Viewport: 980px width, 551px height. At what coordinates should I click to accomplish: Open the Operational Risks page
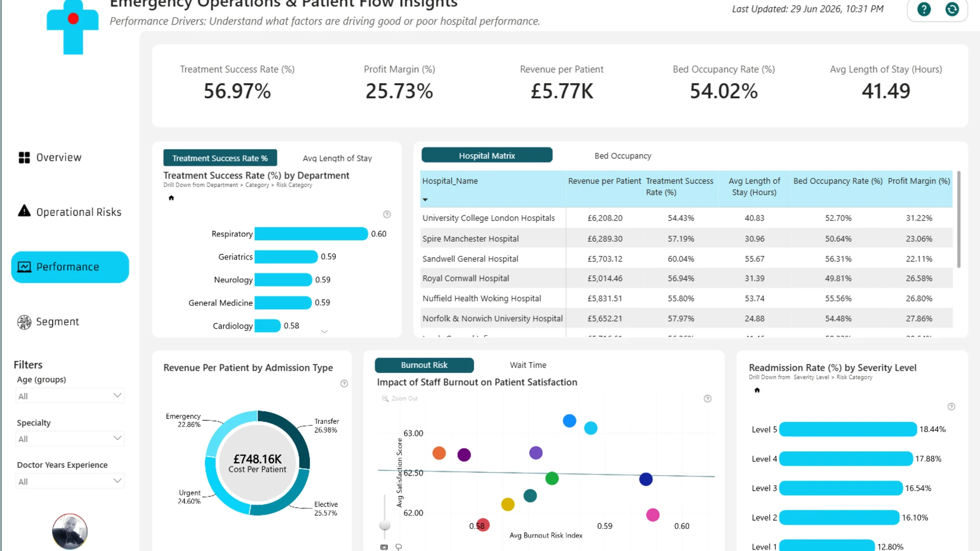point(70,212)
